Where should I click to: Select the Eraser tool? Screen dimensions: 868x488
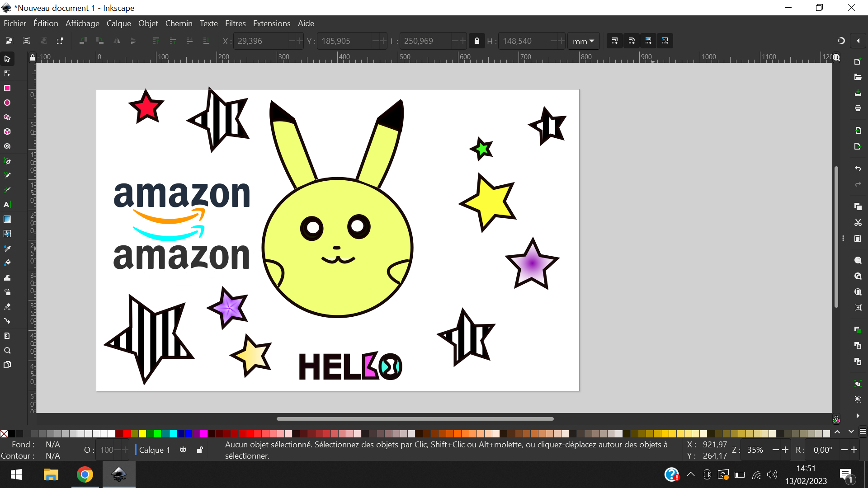7,306
